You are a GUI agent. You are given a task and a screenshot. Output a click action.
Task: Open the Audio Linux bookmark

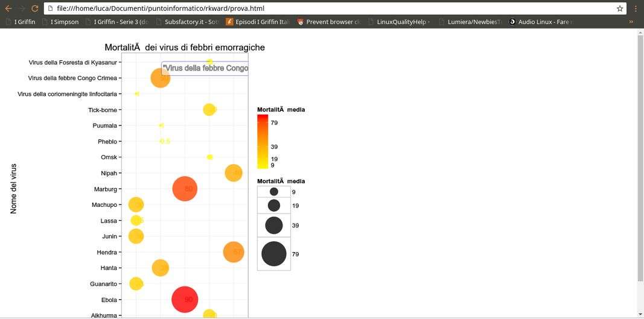[x=541, y=22]
